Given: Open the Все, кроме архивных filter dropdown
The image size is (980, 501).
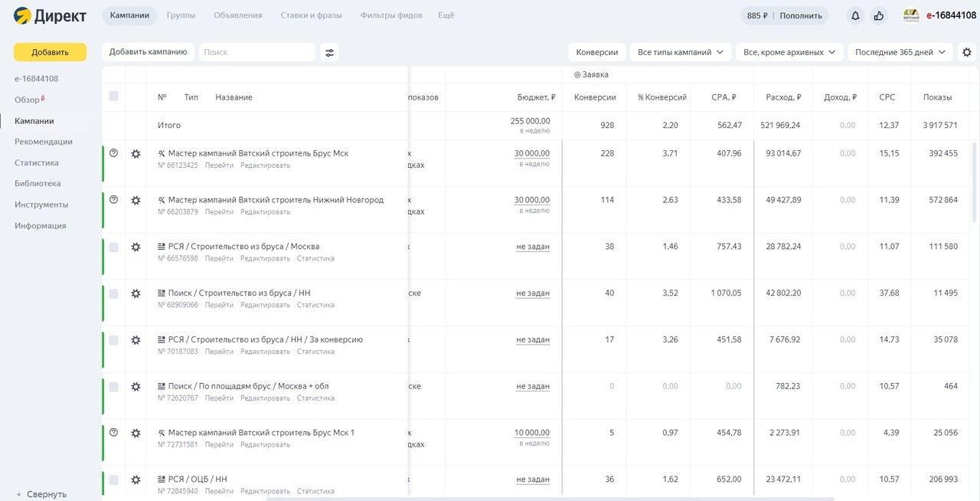Looking at the screenshot, I should click(x=789, y=52).
